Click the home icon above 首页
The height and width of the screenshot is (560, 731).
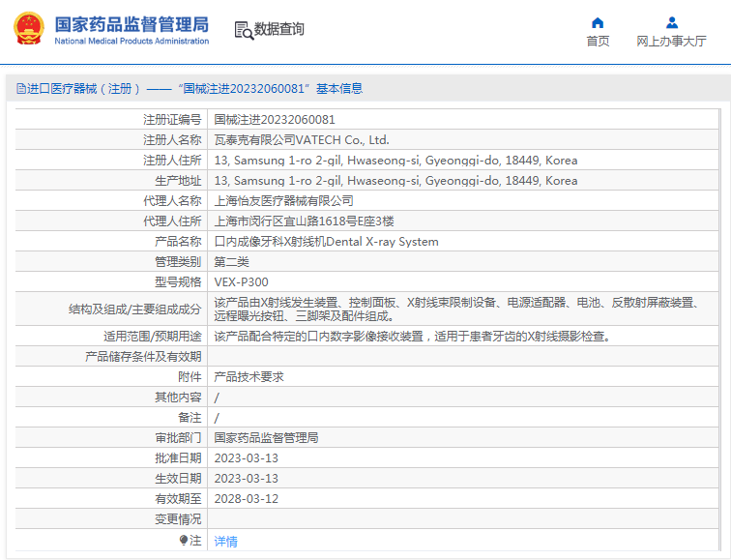click(x=598, y=22)
